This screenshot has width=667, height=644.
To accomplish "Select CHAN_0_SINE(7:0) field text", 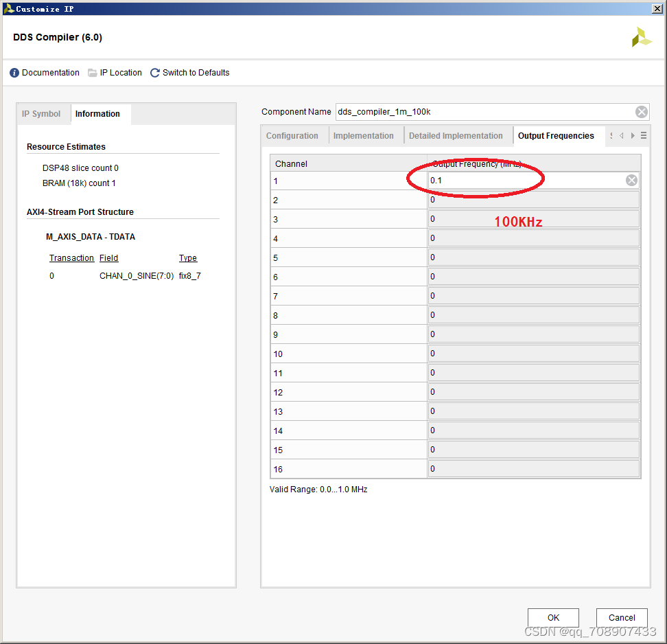I will click(137, 276).
